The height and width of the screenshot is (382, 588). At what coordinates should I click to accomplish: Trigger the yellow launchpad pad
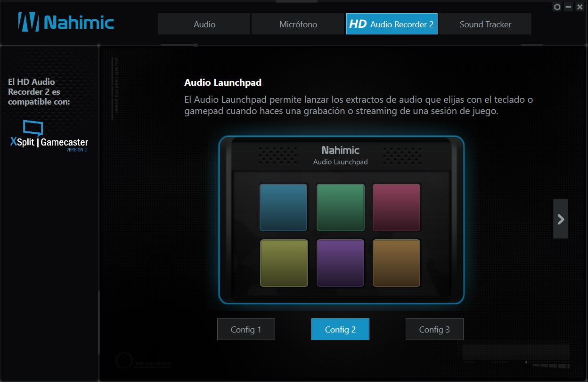(x=284, y=263)
